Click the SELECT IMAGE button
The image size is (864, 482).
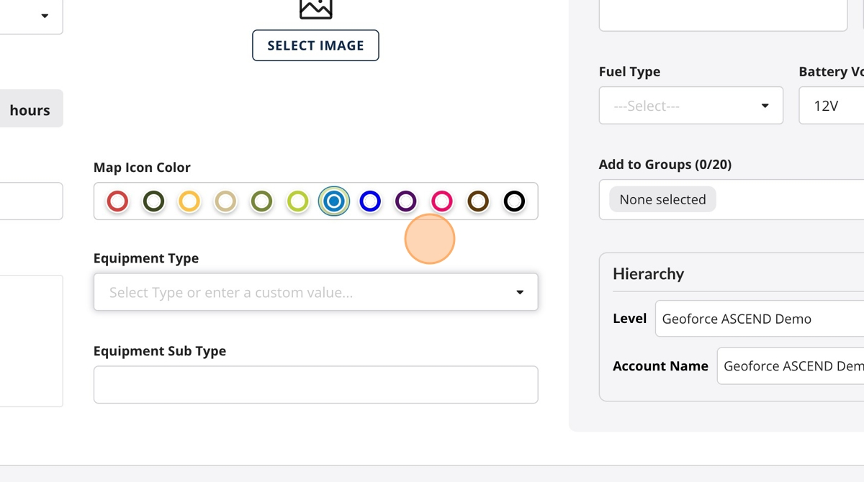tap(316, 45)
